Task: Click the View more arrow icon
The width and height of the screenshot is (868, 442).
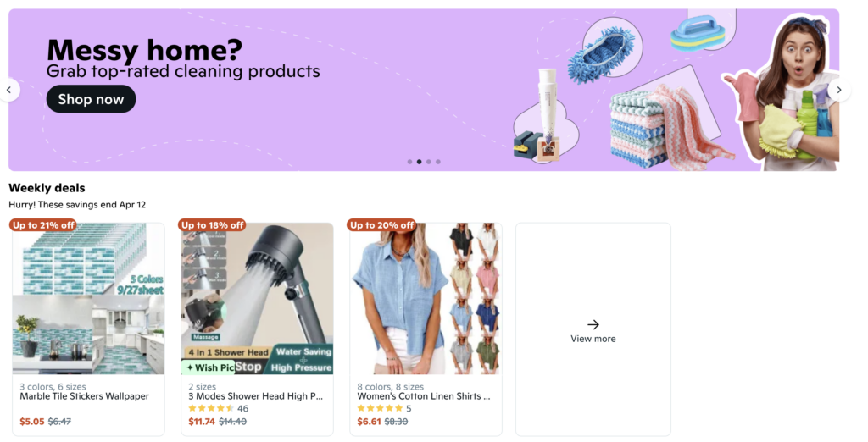Action: [x=593, y=324]
